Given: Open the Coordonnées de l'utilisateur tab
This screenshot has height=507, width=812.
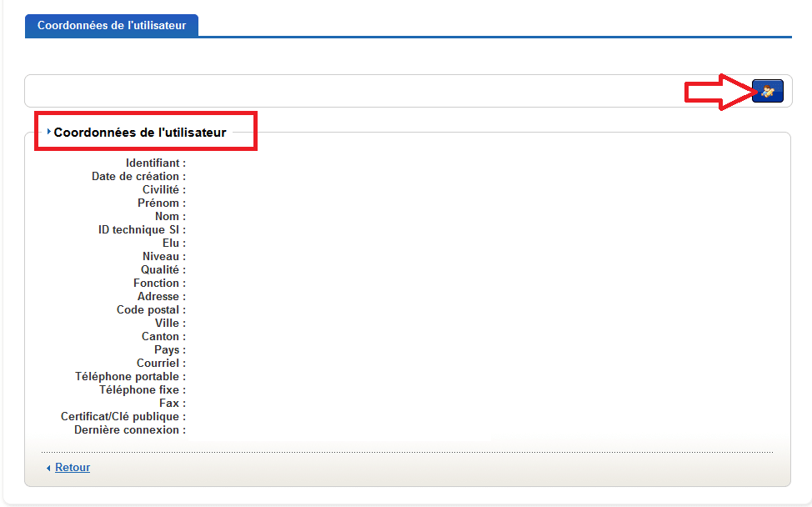Looking at the screenshot, I should click(112, 25).
